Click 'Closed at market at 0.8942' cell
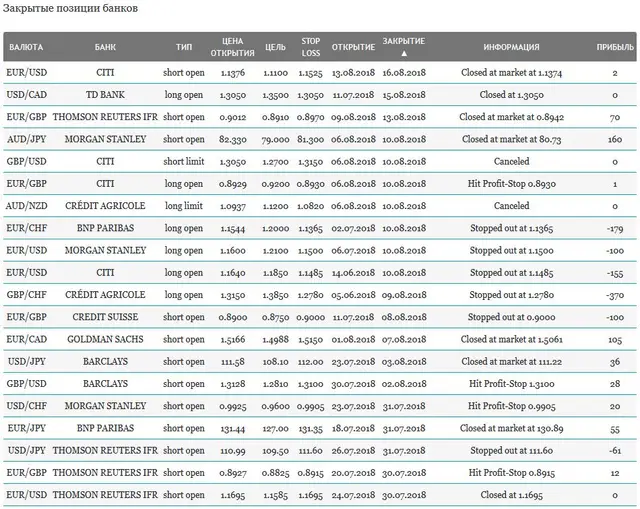640x509 pixels. 511,117
